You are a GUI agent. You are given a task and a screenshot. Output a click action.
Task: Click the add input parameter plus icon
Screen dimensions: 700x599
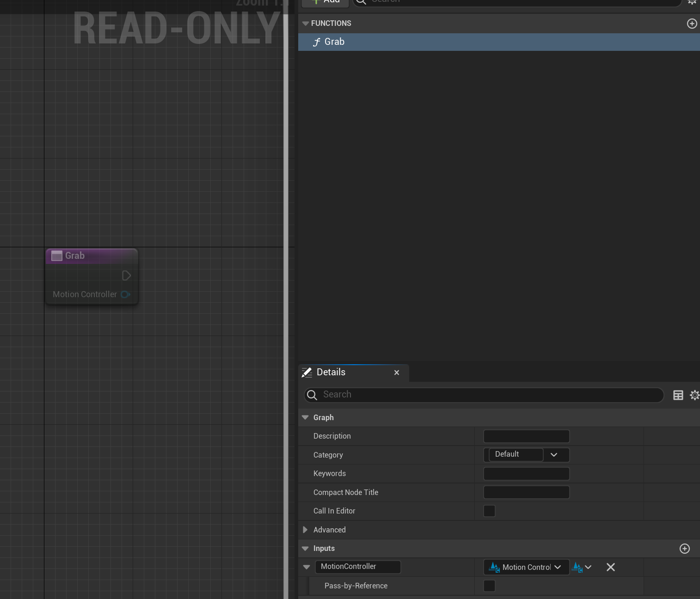tap(684, 549)
